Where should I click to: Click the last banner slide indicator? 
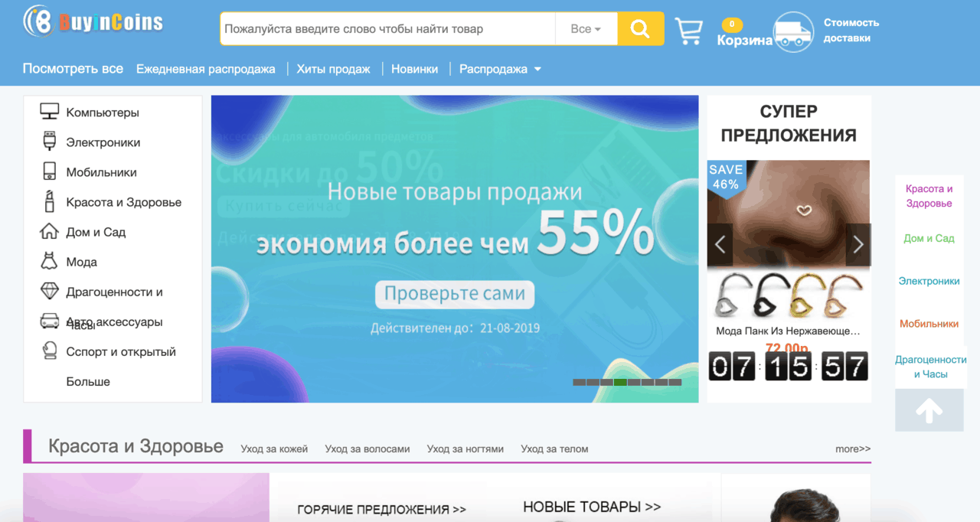(x=675, y=382)
